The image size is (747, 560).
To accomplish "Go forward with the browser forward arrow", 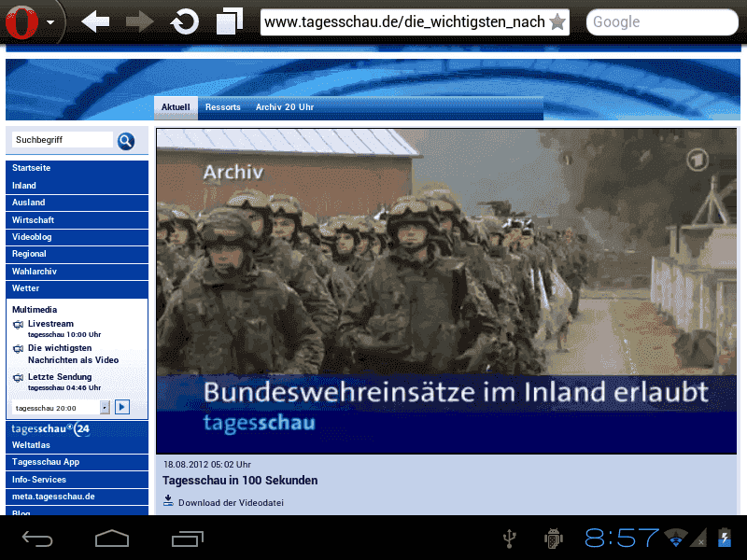I will pos(139,21).
